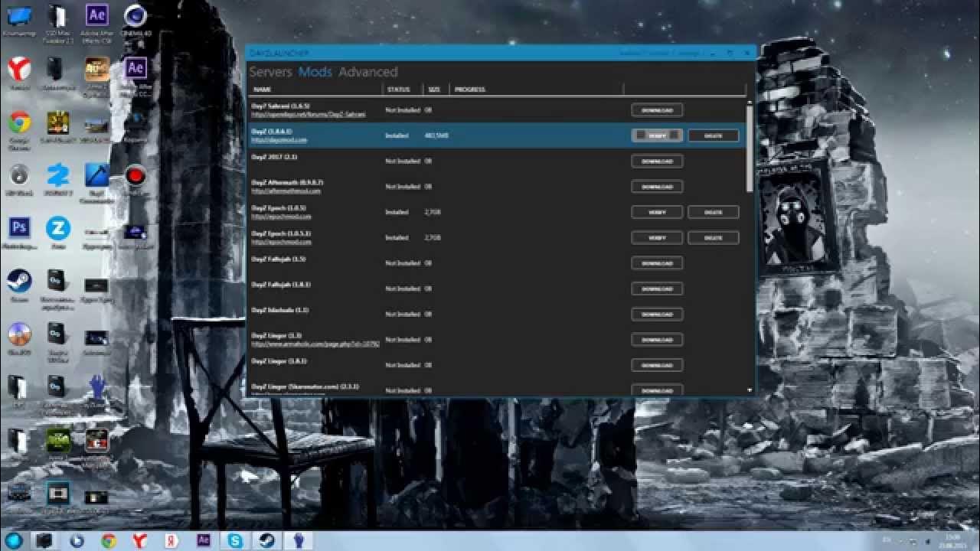This screenshot has height=551, width=980.
Task: Open Chrome from the taskbar
Action: click(x=109, y=540)
